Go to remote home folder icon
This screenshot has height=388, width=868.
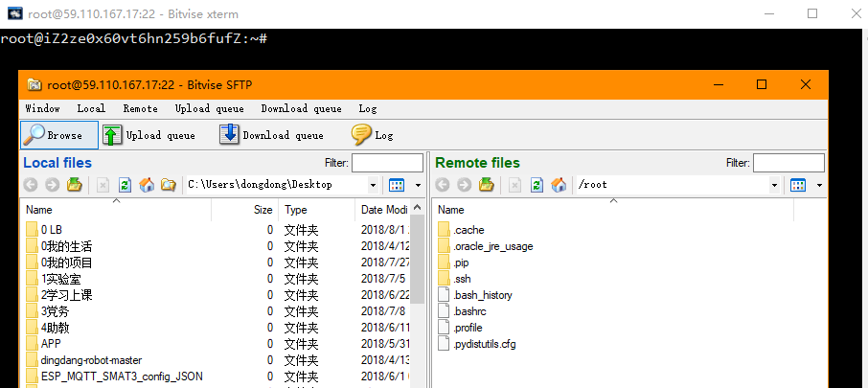[x=560, y=185]
